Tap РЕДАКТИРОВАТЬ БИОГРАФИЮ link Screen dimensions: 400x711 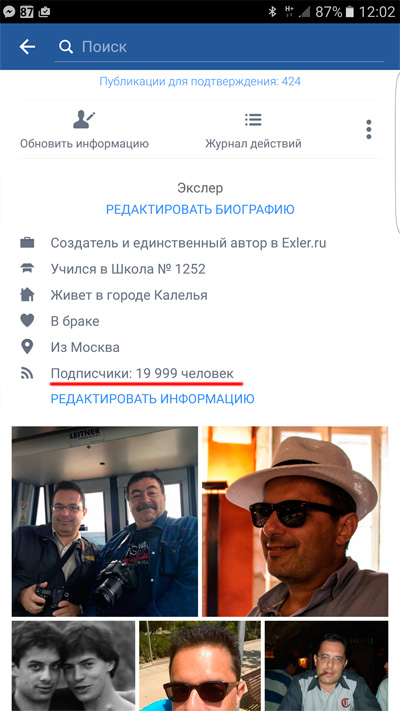200,209
